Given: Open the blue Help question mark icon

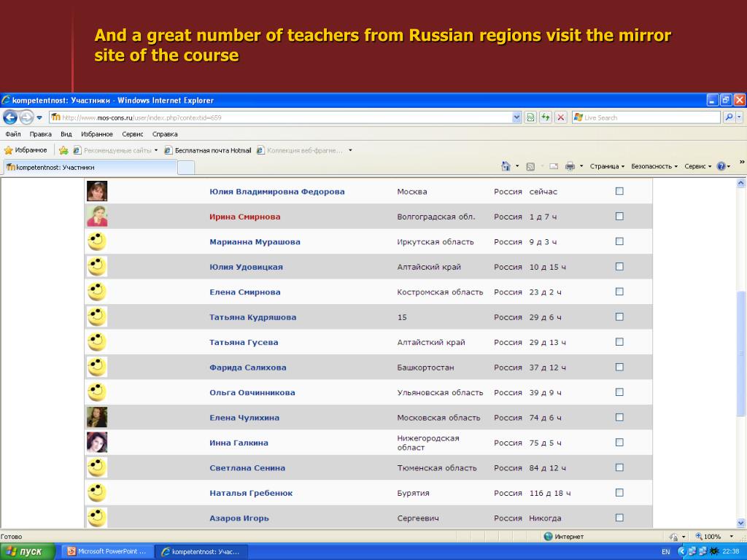Looking at the screenshot, I should click(x=721, y=166).
